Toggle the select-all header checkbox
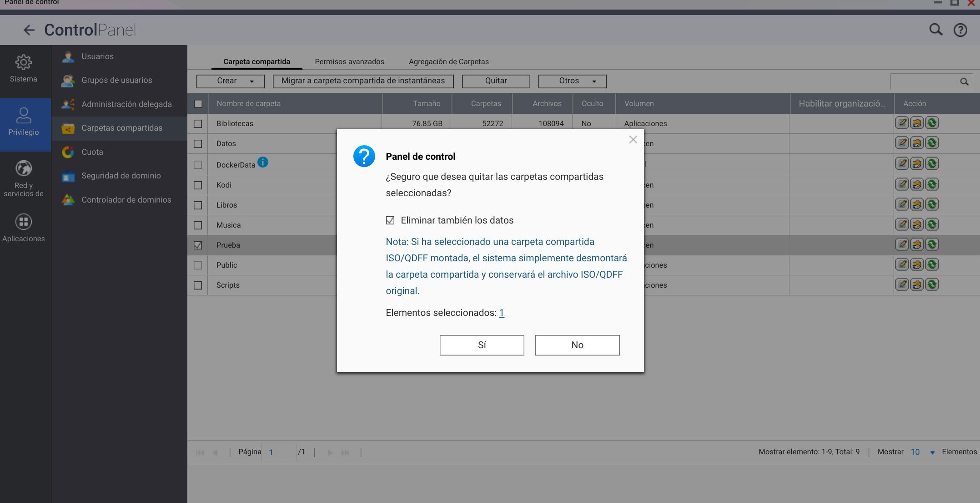Viewport: 980px width, 503px height. pos(198,104)
